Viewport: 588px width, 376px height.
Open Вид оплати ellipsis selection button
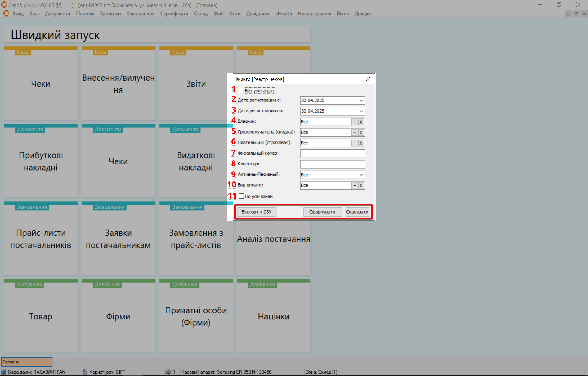[x=354, y=186]
